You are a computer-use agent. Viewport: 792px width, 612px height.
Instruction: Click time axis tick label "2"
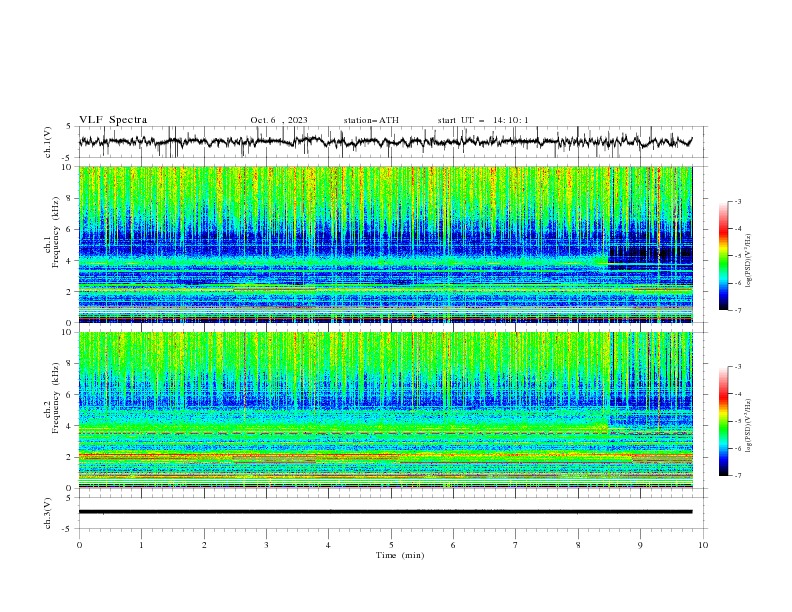204,545
